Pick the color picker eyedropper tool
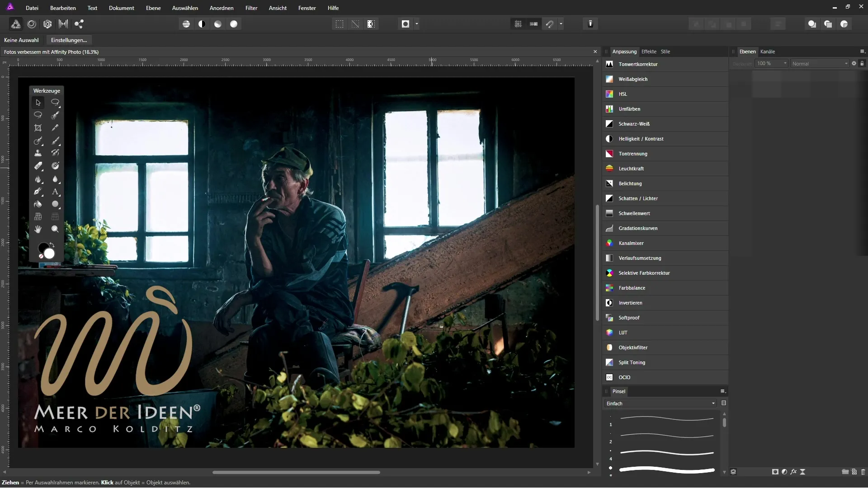Screen dimensions: 868x488 pos(55,128)
